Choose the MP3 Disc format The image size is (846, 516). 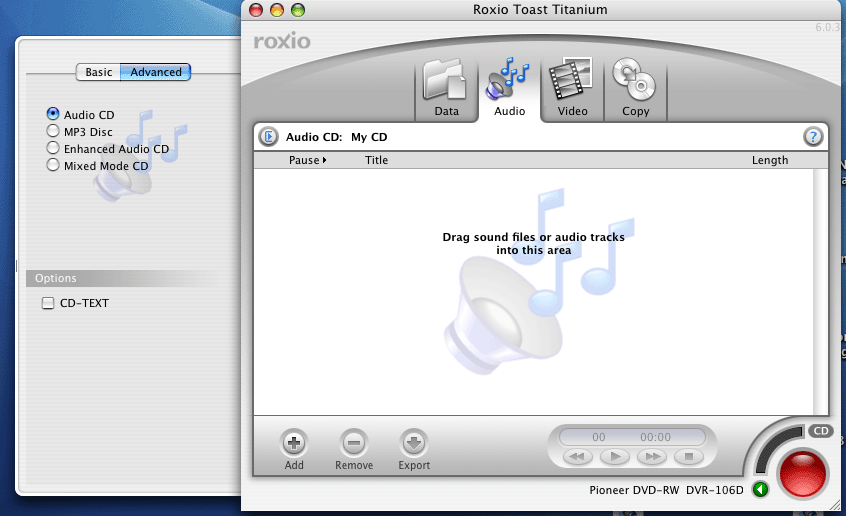click(53, 131)
